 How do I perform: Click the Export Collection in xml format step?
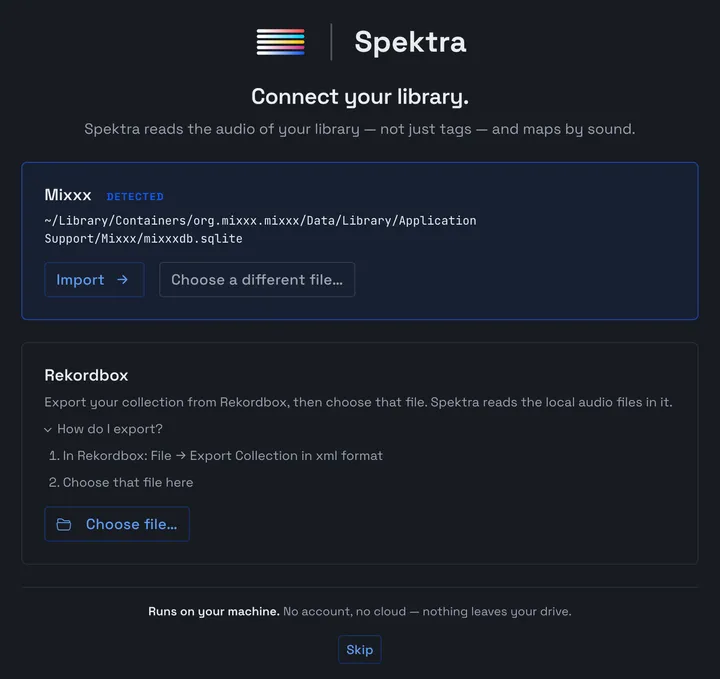[x=216, y=455]
